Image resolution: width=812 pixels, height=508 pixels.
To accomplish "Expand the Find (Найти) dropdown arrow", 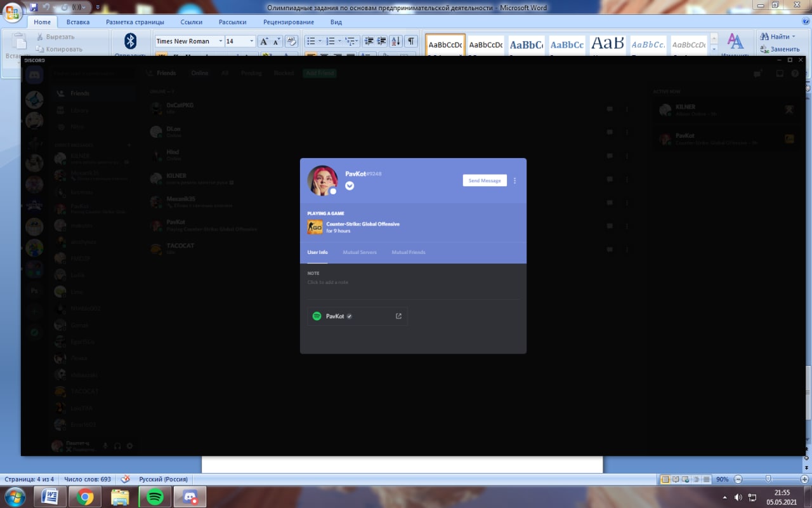I will pyautogui.click(x=794, y=37).
